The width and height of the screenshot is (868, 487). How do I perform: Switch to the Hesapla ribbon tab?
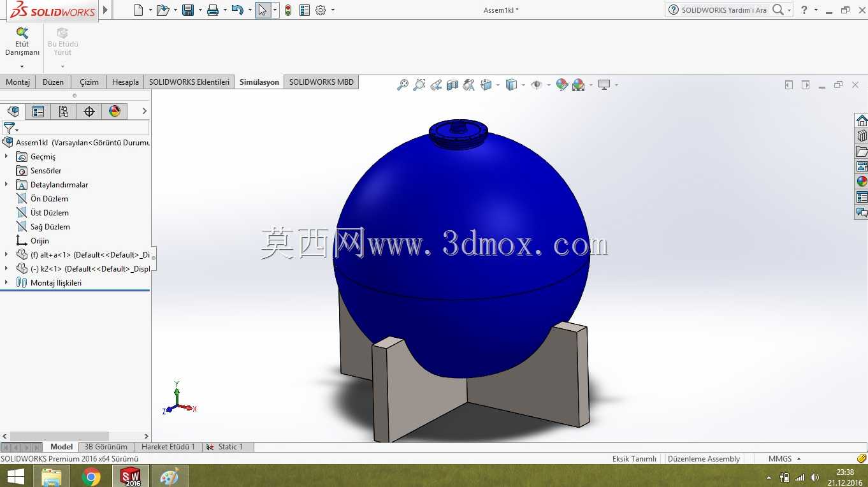[x=126, y=82]
